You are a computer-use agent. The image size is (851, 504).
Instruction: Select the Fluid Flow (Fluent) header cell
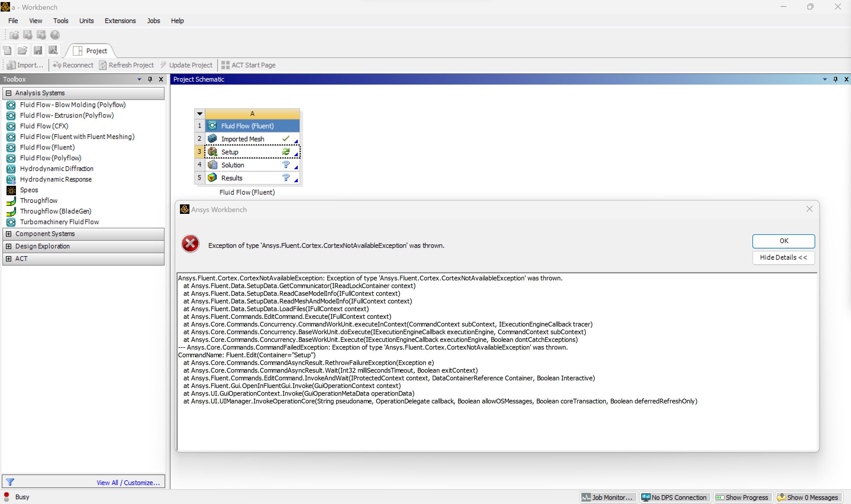point(252,126)
